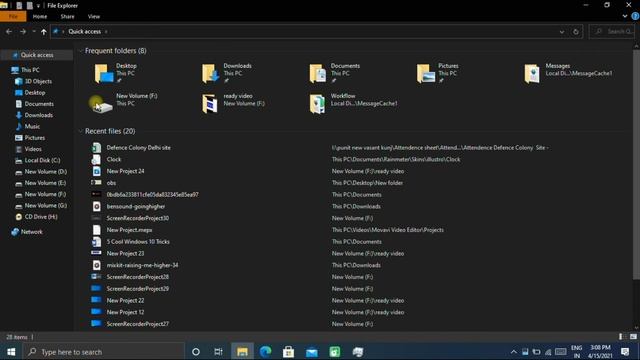Click the Search Quick access field
640x360 pixels.
(612, 31)
